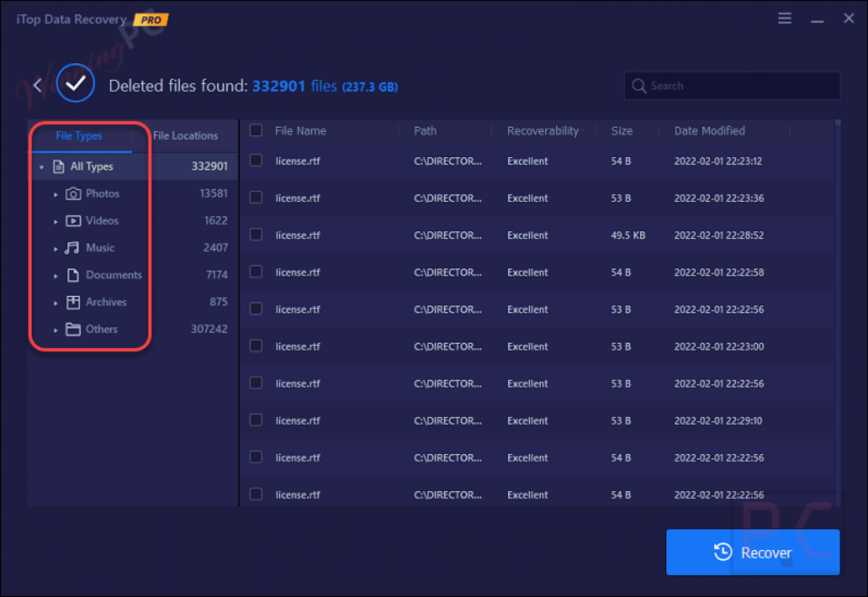Switch to the File Locations tab
Image resolution: width=868 pixels, height=597 pixels.
(185, 136)
